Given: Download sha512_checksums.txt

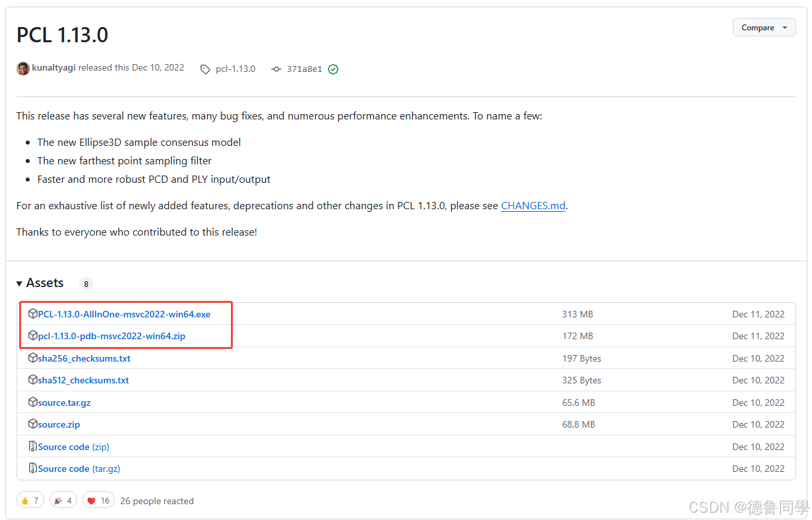Looking at the screenshot, I should coord(84,380).
